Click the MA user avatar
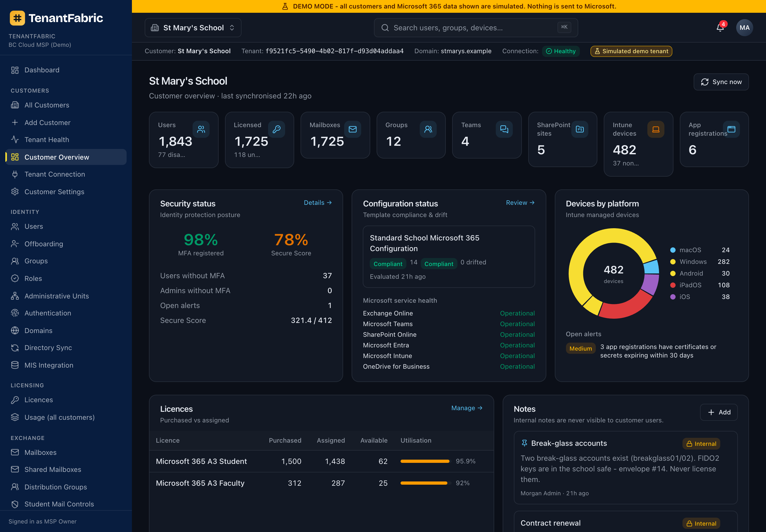The width and height of the screenshot is (766, 532). 744,28
